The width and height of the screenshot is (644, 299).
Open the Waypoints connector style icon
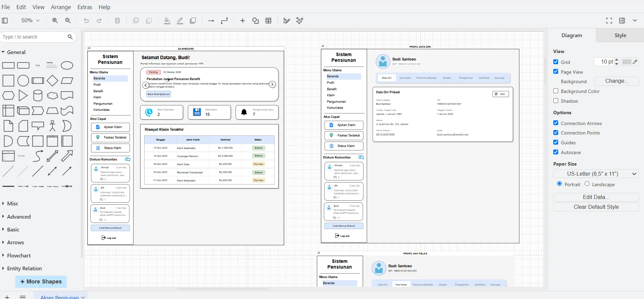pos(224,21)
